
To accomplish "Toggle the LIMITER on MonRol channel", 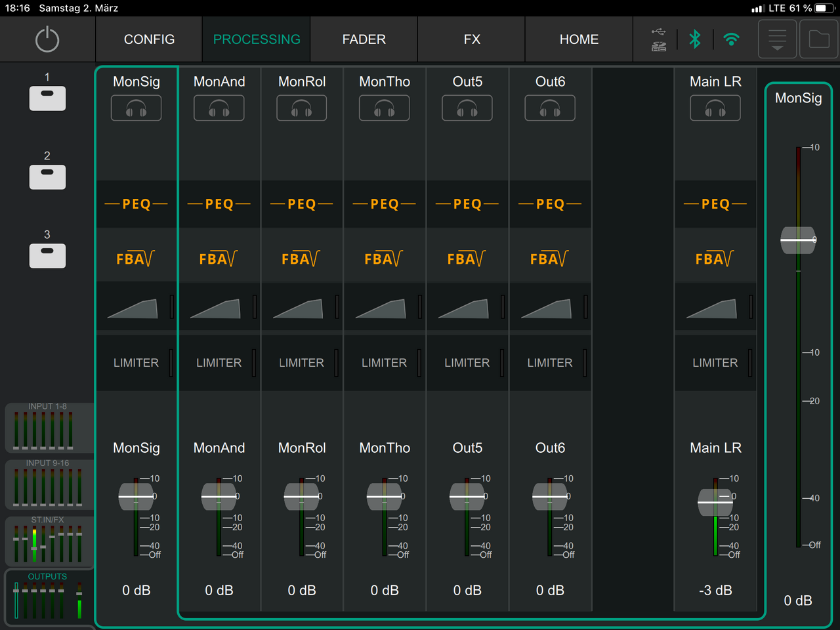I will click(x=302, y=363).
